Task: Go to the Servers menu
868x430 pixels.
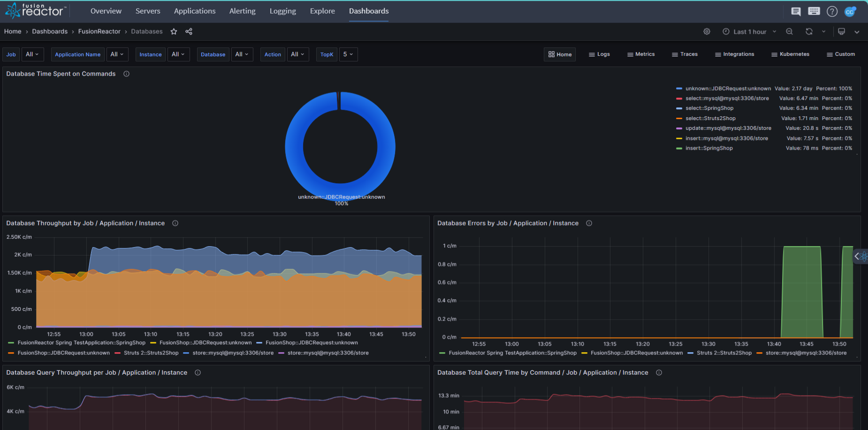Action: (x=148, y=11)
